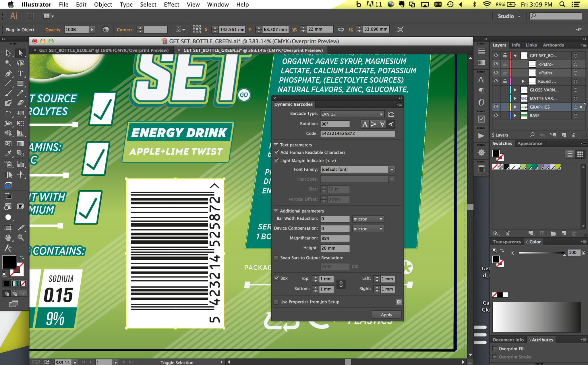Create new layer in Layers panel

564,135
